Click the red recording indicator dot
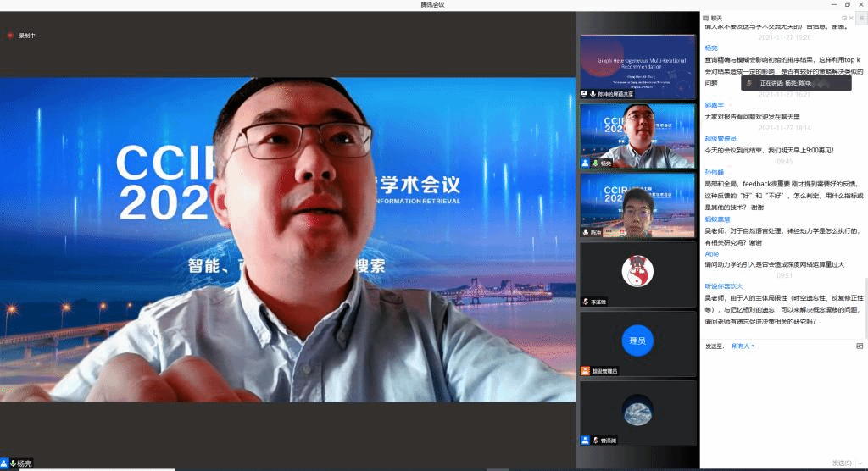The height and width of the screenshot is (471, 868). (x=10, y=36)
